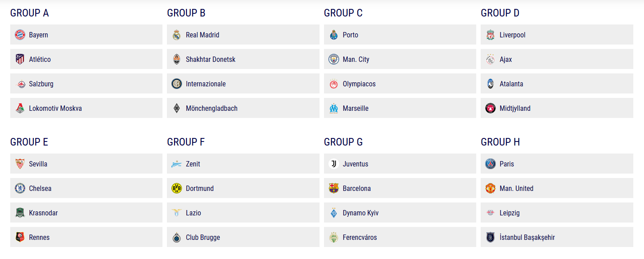Click the Juventus logo icon
This screenshot has width=644, height=259.
coord(334,164)
